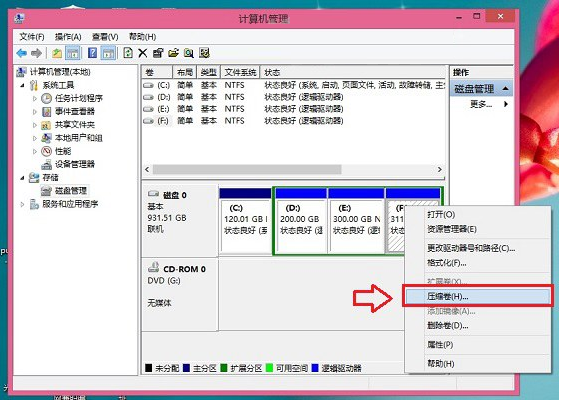Click 更多... in the actions pane
The width and height of the screenshot is (561, 402).
click(x=481, y=104)
